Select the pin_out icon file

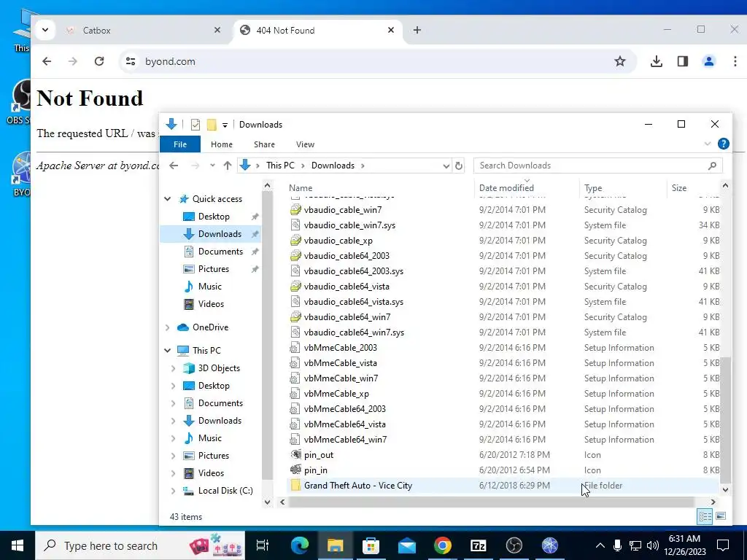click(x=504, y=455)
